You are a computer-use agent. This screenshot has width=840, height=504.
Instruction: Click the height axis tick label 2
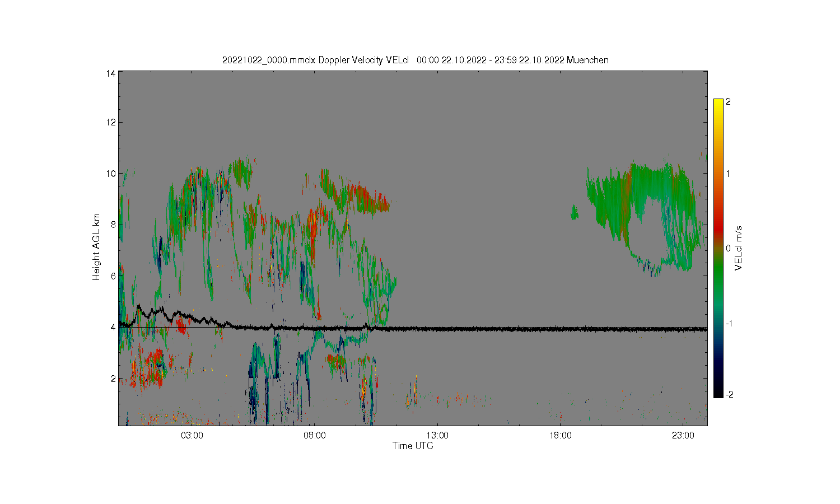coord(113,379)
